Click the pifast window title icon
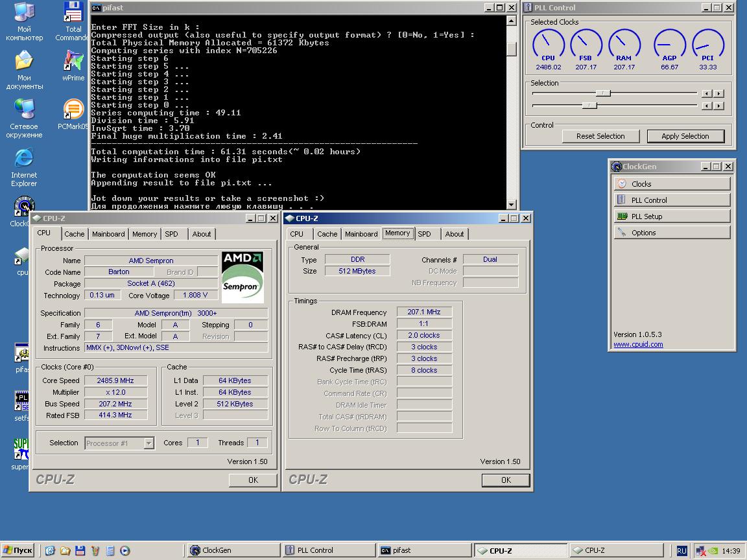This screenshot has width=747, height=560. pos(96,8)
